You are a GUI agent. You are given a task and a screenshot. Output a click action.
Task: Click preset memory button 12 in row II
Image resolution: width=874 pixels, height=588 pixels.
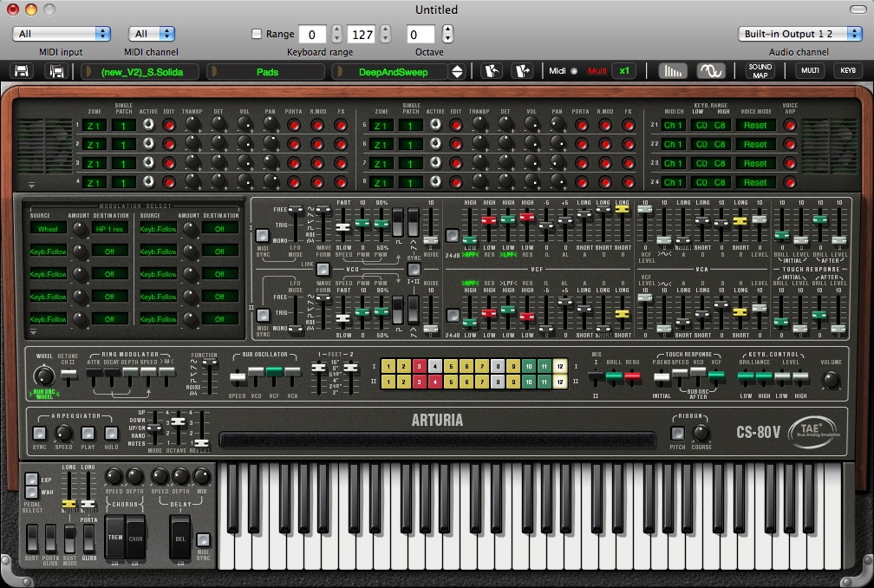click(559, 382)
